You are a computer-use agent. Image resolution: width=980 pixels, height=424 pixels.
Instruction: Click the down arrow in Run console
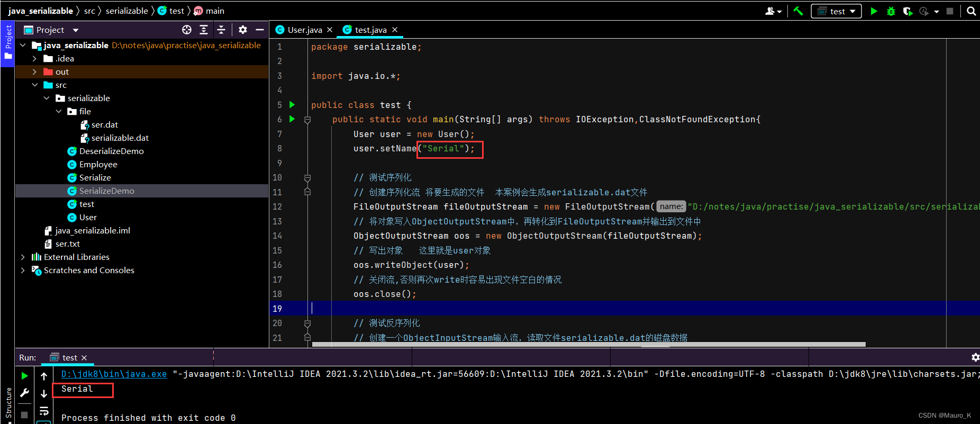pyautogui.click(x=44, y=393)
